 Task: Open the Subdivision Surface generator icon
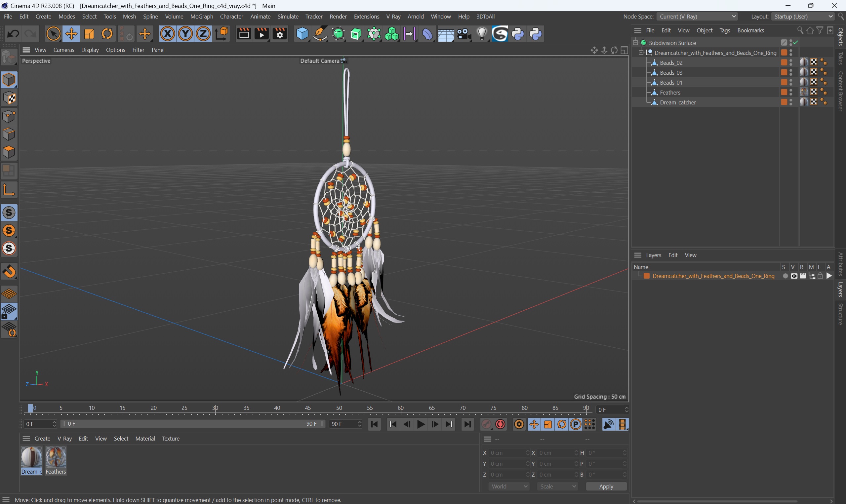tap(338, 34)
